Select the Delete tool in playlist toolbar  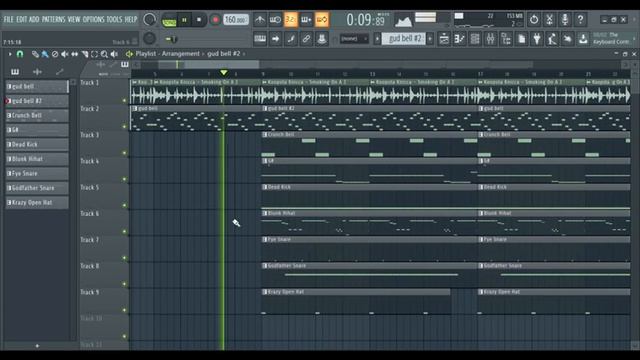[x=55, y=54]
